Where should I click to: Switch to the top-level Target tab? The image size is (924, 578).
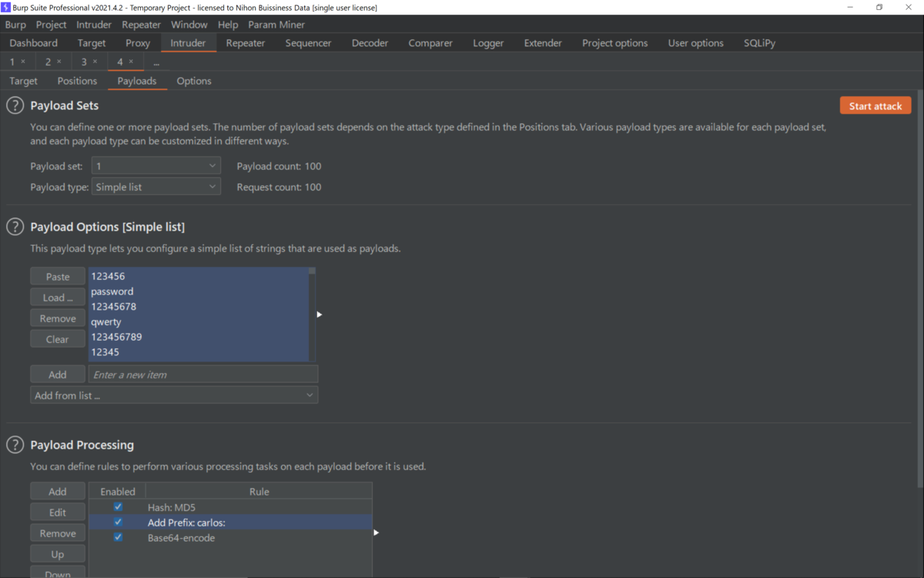click(x=92, y=43)
